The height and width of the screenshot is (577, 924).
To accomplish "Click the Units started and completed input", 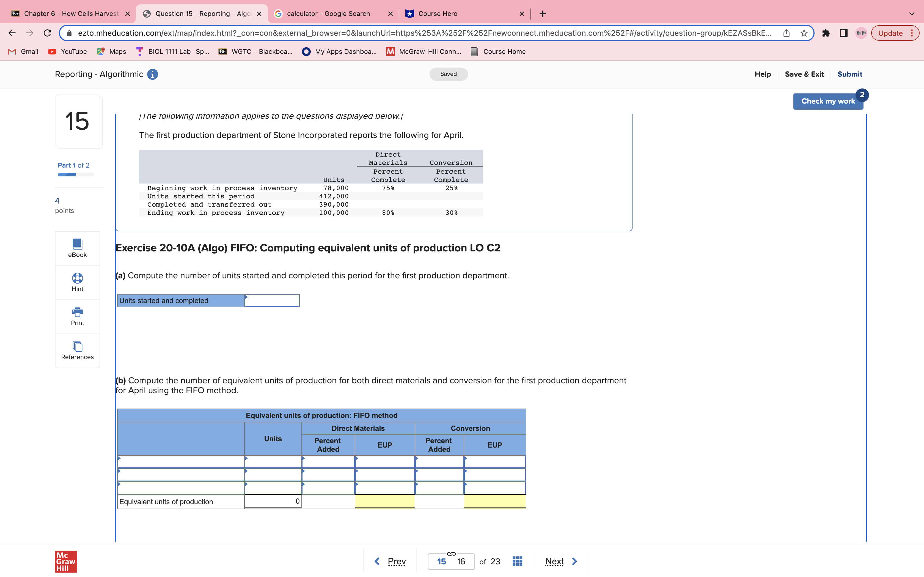I will tap(272, 301).
